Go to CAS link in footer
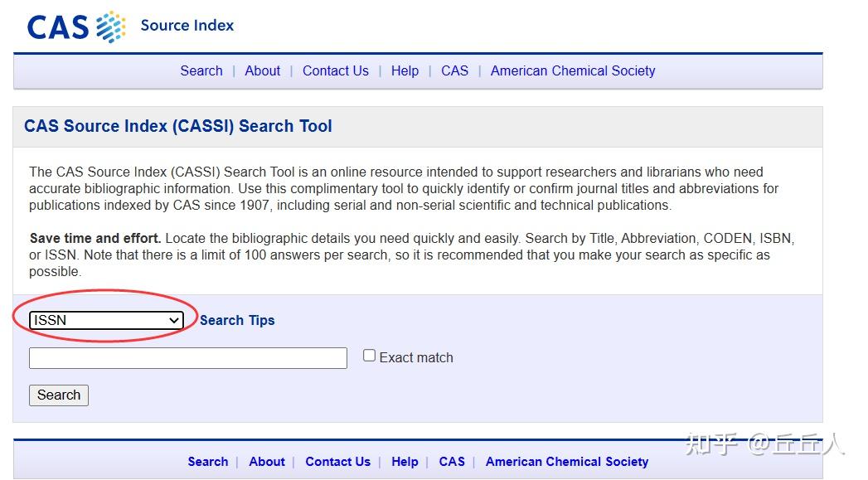This screenshot has height=480, width=868. point(452,462)
